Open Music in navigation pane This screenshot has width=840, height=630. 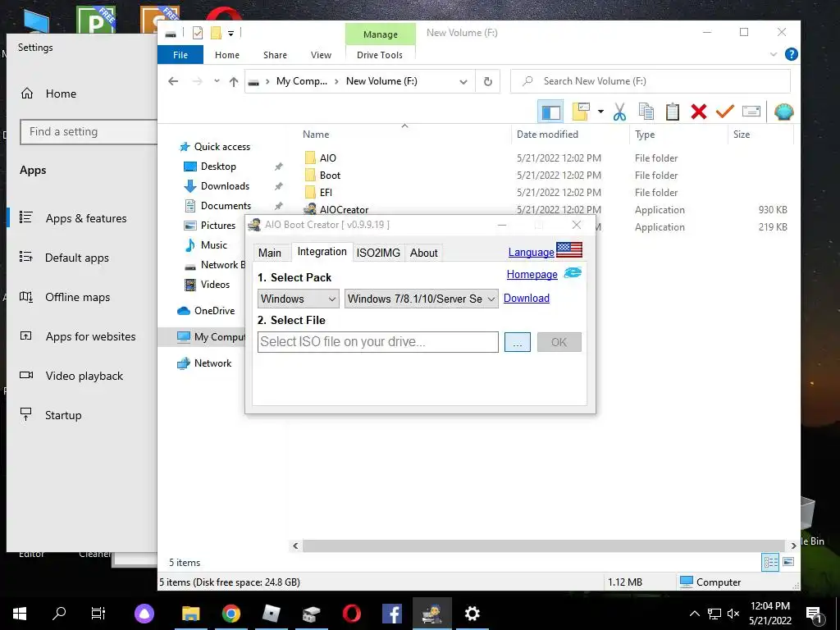click(x=214, y=244)
